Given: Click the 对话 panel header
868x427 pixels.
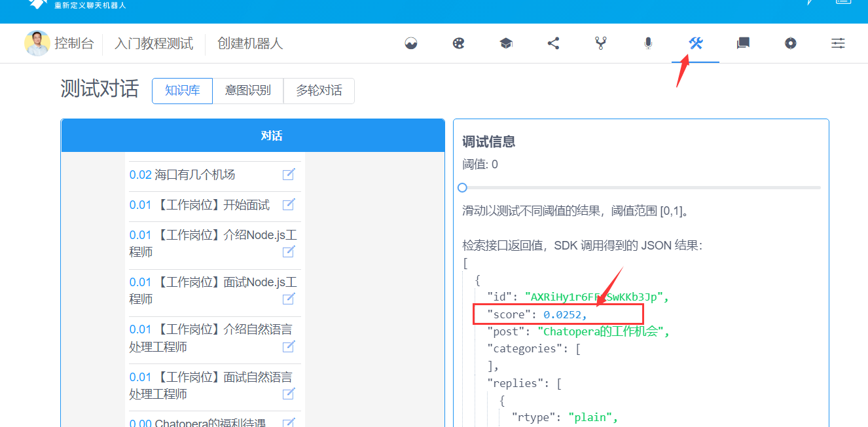Looking at the screenshot, I should pyautogui.click(x=253, y=136).
